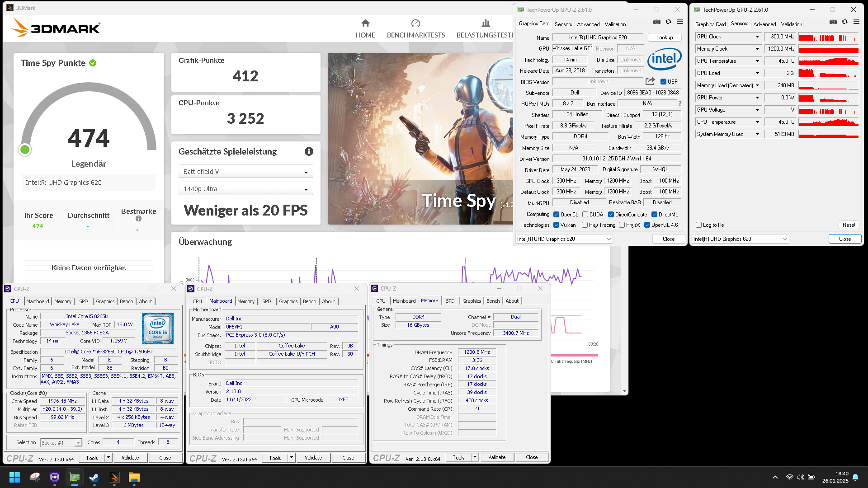Toggle the CUDA checkbox

585,215
